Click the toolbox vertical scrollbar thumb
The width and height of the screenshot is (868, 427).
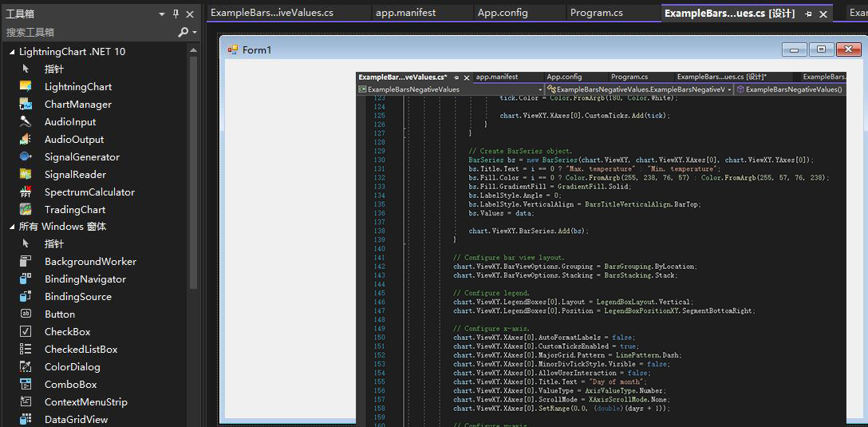click(193, 172)
